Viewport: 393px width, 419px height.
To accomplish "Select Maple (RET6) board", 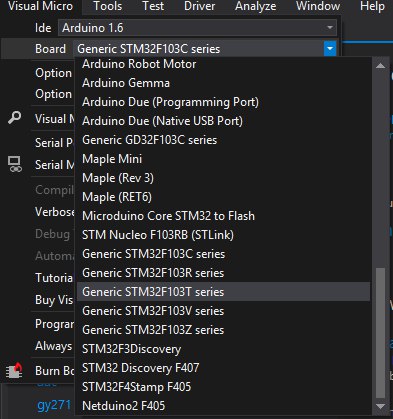I will (223, 197).
